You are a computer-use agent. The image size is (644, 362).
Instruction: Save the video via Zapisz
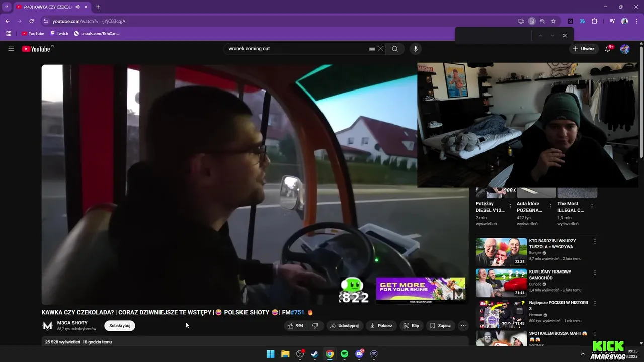tap(440, 326)
